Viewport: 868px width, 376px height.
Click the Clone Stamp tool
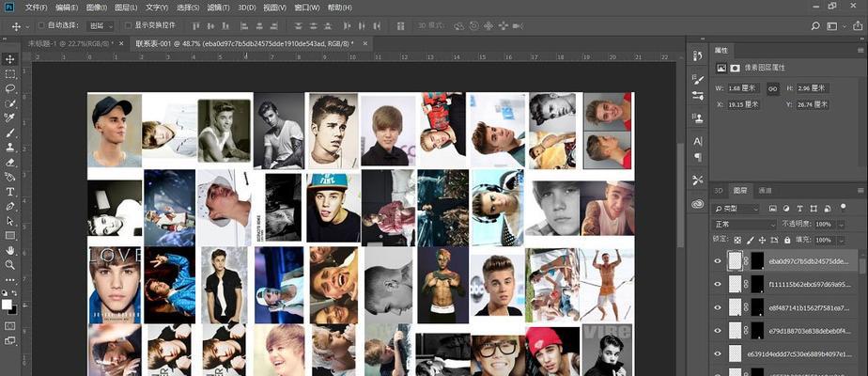coord(10,148)
